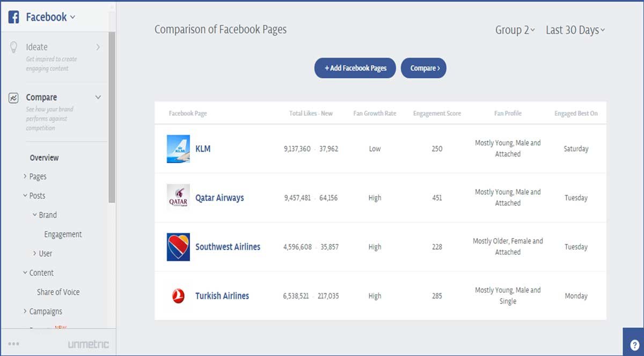Click the Facebook logo icon
The height and width of the screenshot is (356, 644).
pos(14,17)
